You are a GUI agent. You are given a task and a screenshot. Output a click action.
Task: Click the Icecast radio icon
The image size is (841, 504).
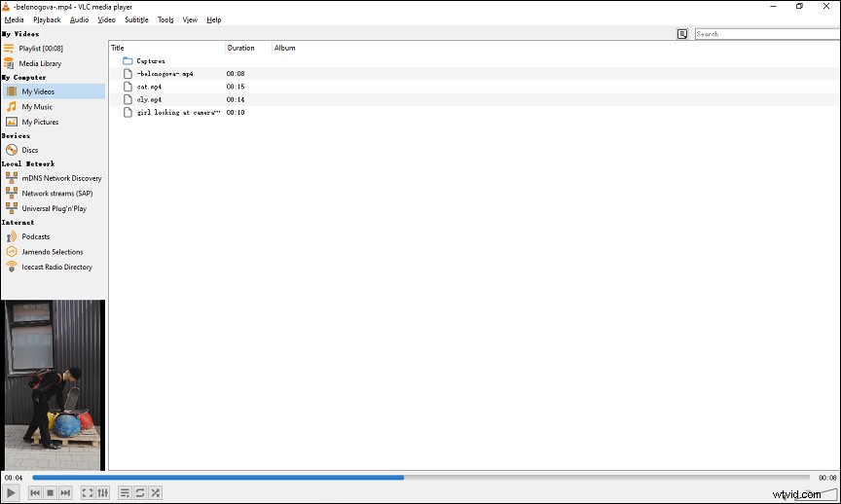click(12, 267)
